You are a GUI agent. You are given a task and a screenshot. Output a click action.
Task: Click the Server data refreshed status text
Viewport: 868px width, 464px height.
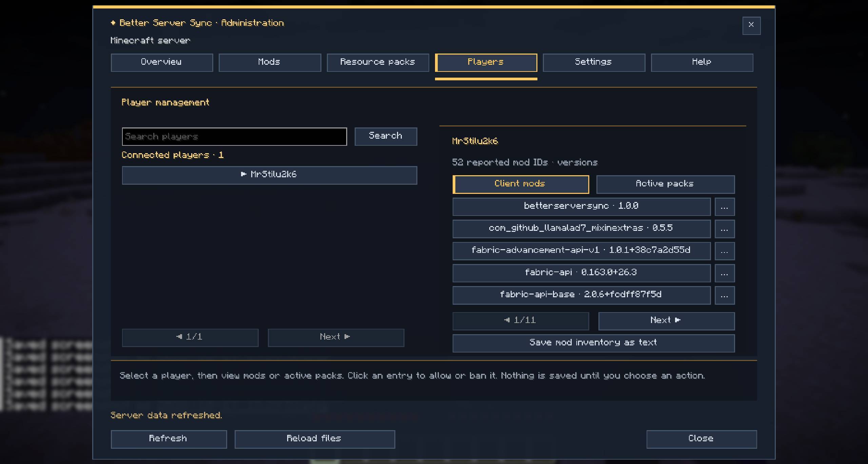166,416
